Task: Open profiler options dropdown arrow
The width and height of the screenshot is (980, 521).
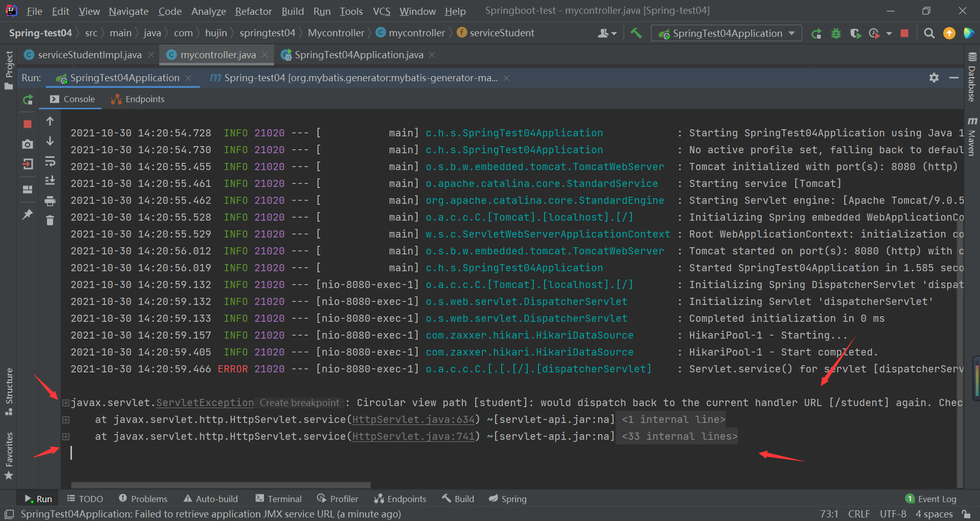Action: [890, 33]
